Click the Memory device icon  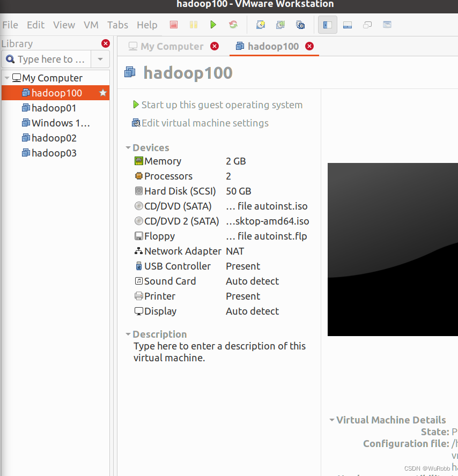139,161
